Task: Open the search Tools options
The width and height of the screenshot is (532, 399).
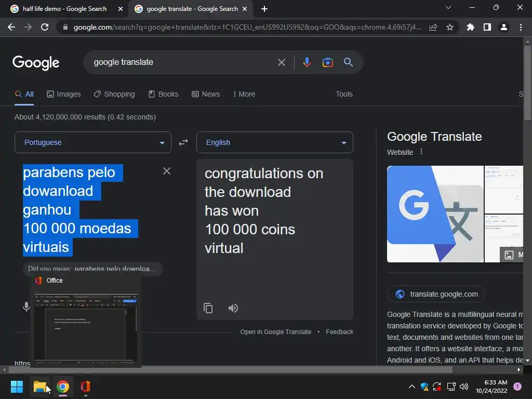Action: (344, 94)
